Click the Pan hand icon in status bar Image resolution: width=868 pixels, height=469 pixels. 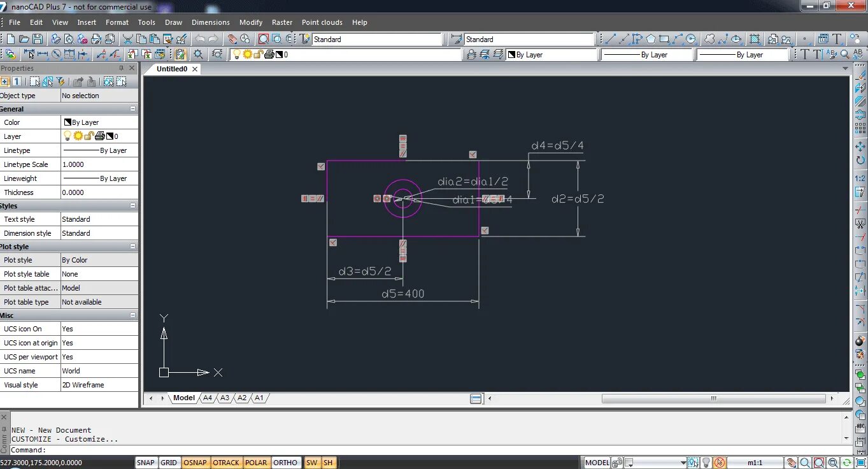click(792, 463)
